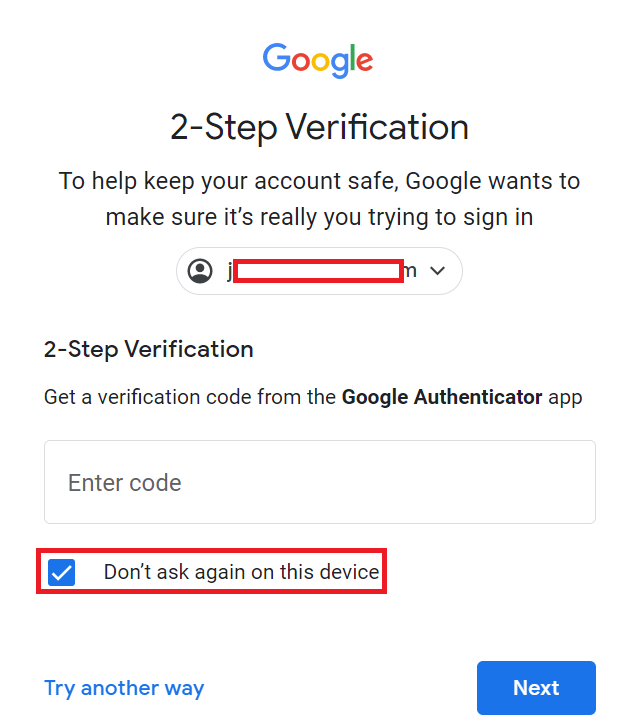
Task: Click the smaller 2-Step Verification subheading
Action: tap(149, 349)
